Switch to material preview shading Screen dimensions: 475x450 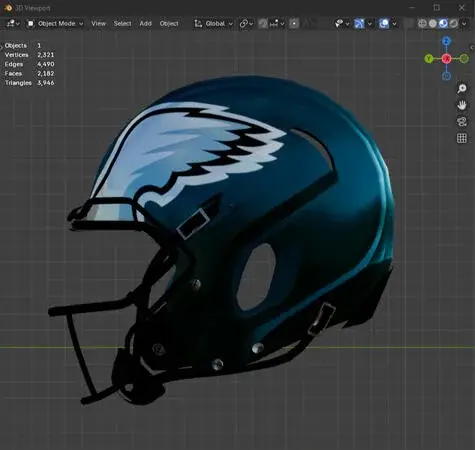(443, 23)
